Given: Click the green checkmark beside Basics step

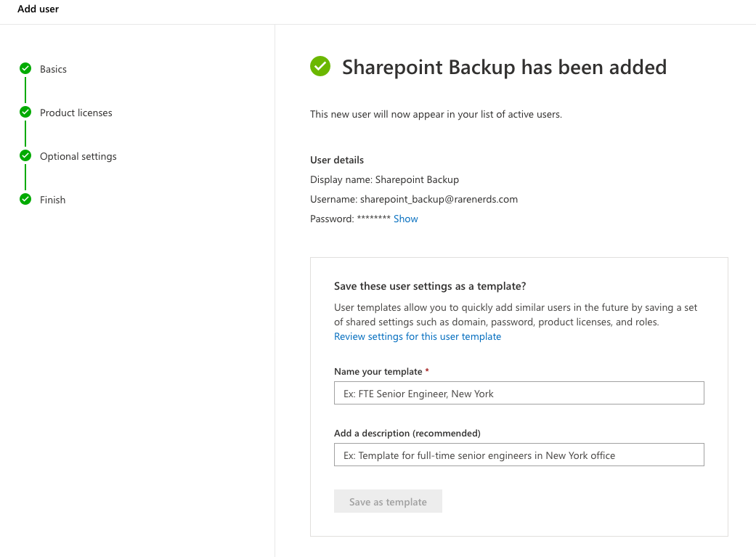Looking at the screenshot, I should coord(25,69).
